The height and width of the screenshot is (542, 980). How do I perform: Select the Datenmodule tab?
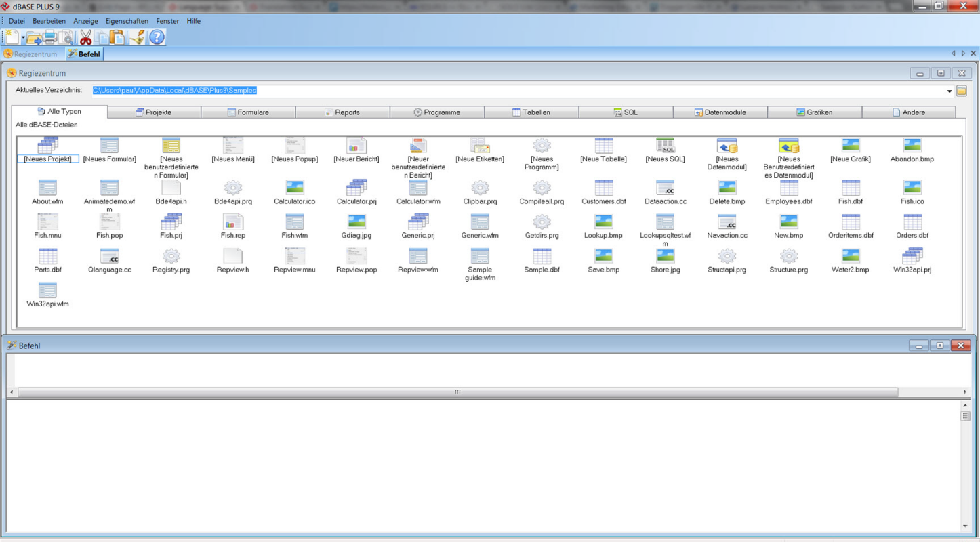click(x=720, y=112)
